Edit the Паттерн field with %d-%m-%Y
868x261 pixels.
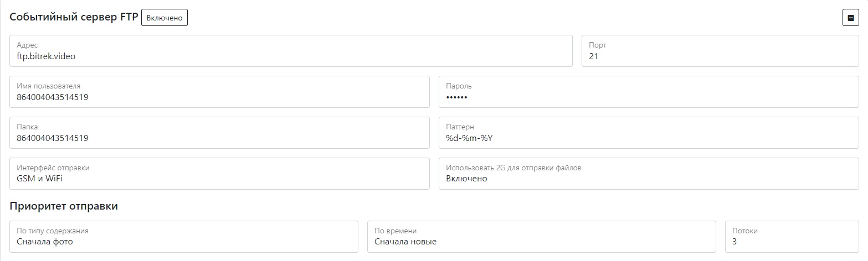pyautogui.click(x=648, y=133)
